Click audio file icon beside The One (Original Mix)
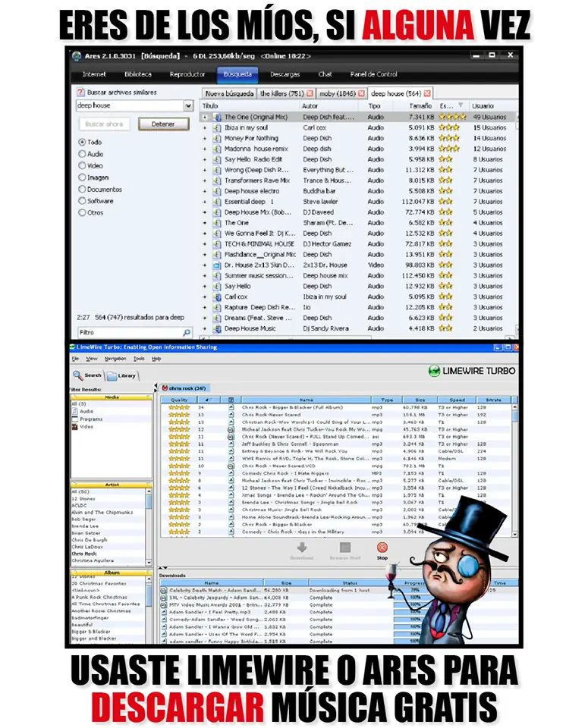This screenshot has height=728, width=588. pos(217,118)
